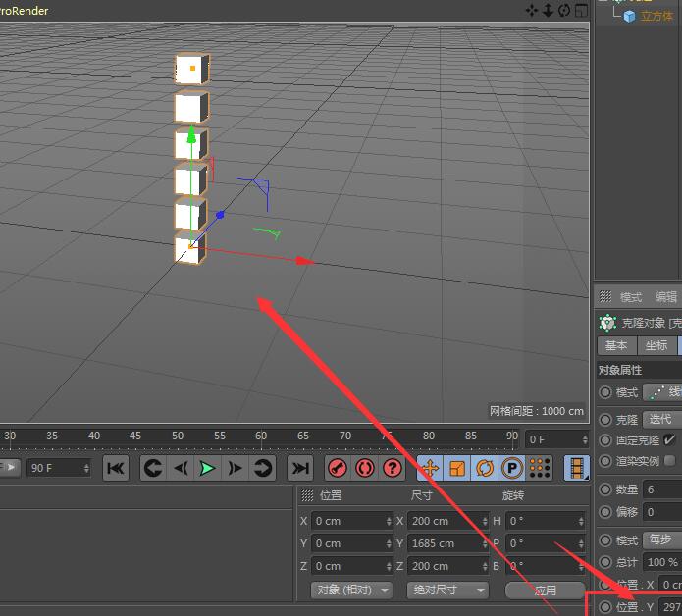Click the animation dot beside 数量

point(605,489)
